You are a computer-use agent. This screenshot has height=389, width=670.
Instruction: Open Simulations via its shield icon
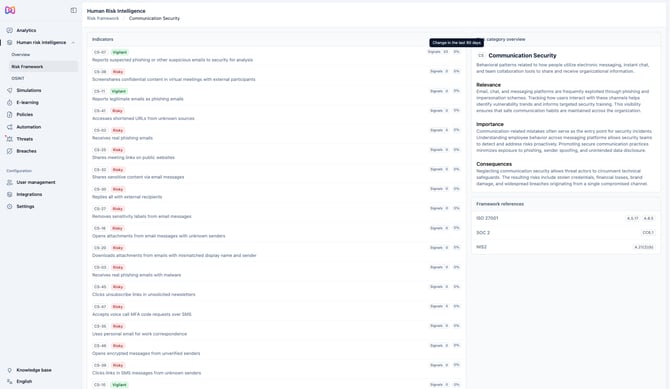9,90
